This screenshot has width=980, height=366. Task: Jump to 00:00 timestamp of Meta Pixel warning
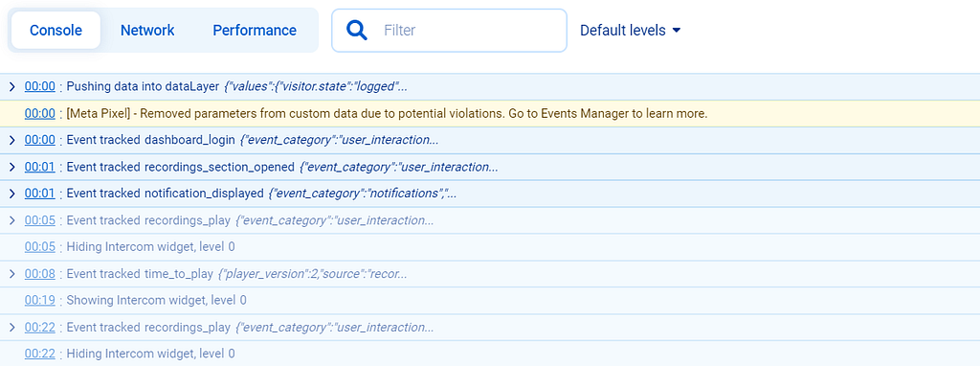[x=40, y=114]
